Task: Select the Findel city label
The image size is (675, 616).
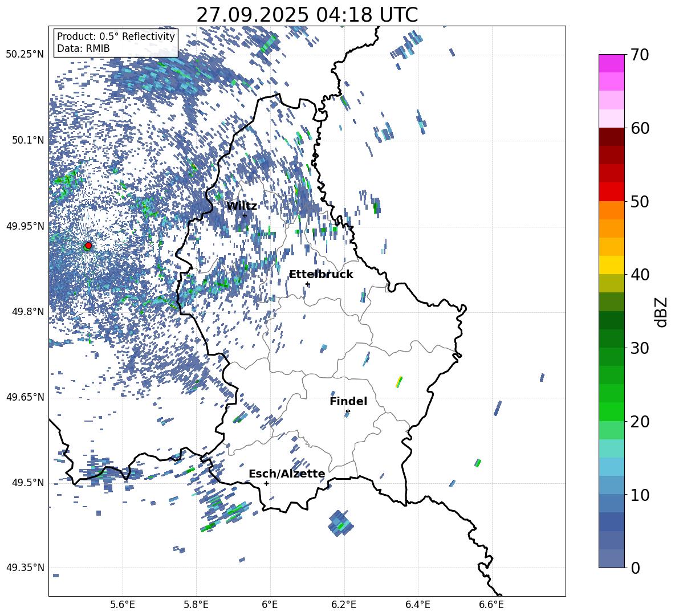Action: pos(348,401)
